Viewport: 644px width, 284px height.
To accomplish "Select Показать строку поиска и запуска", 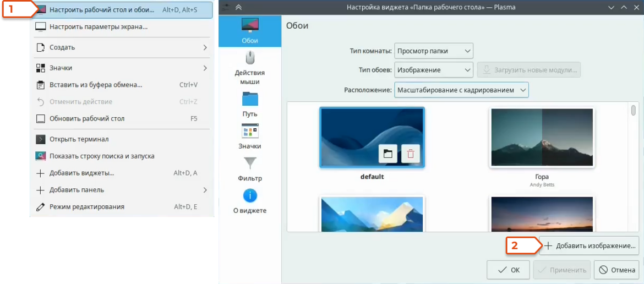I will click(x=122, y=156).
